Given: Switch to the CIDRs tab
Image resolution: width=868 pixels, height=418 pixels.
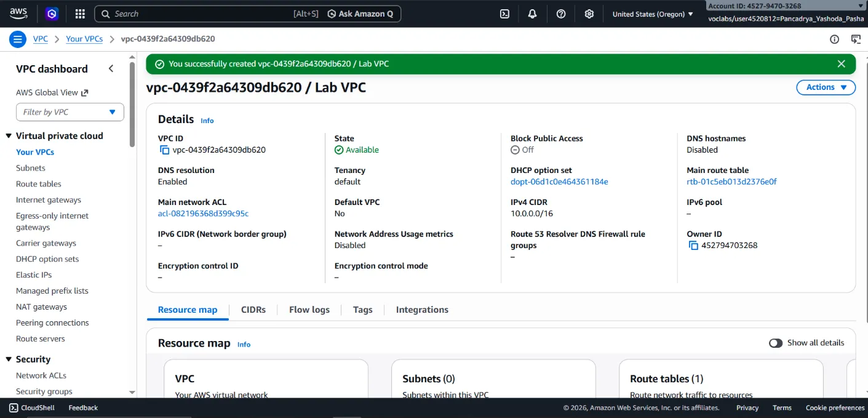Looking at the screenshot, I should [253, 310].
